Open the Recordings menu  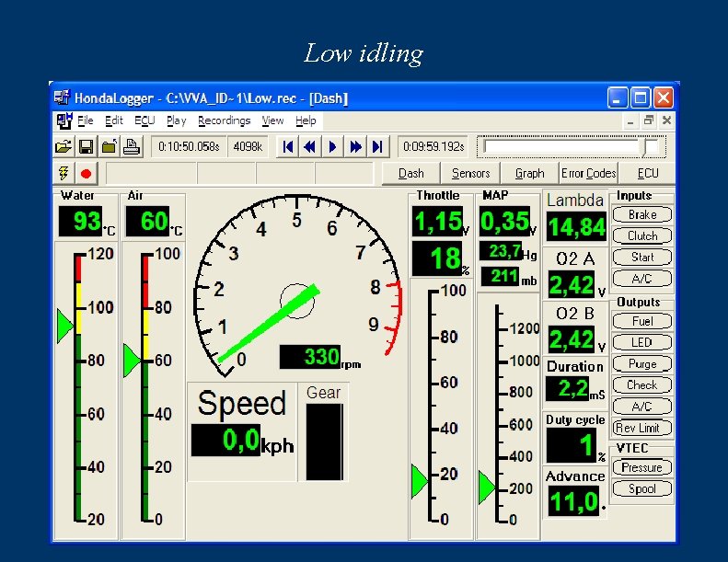pos(224,120)
